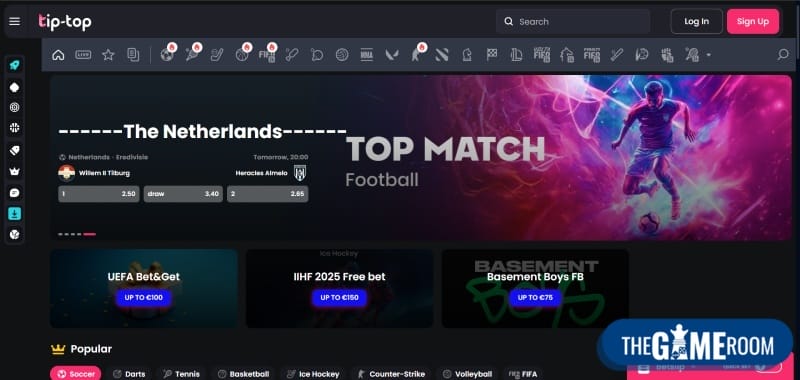This screenshot has width=800, height=380.
Task: Click the download app icon in sidebar
Action: 15,213
